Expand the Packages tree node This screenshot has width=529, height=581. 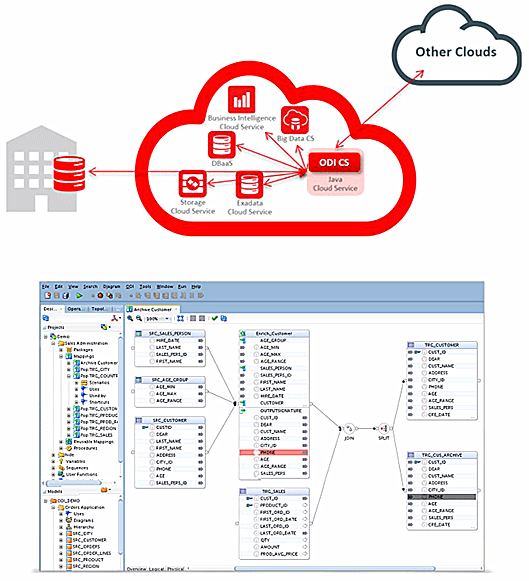(x=61, y=349)
